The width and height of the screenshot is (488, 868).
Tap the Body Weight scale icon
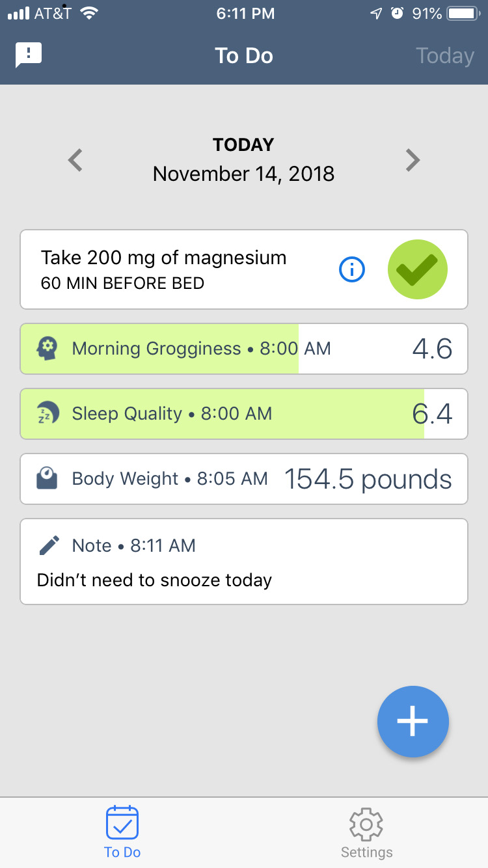(47, 480)
